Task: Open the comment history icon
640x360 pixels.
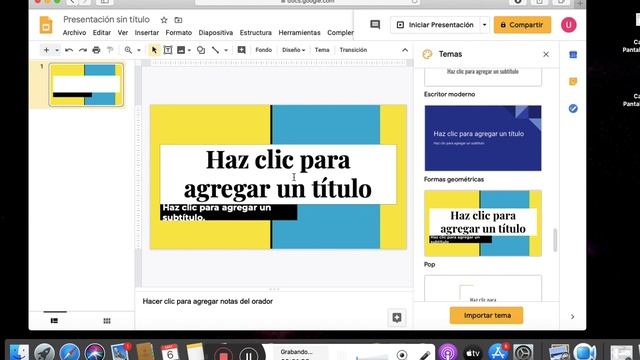Action: click(375, 25)
